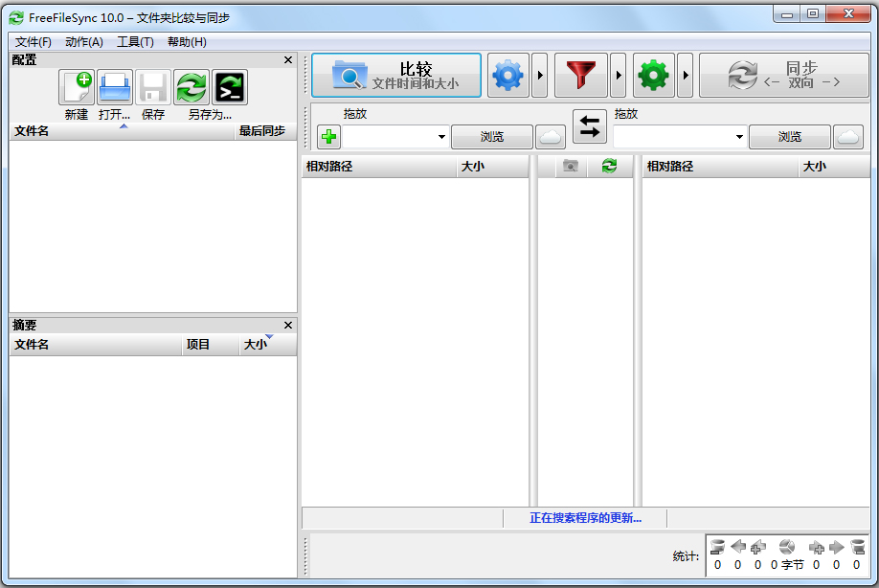The width and height of the screenshot is (879, 588).
Task: Save as batch job terminal icon
Action: click(x=230, y=87)
